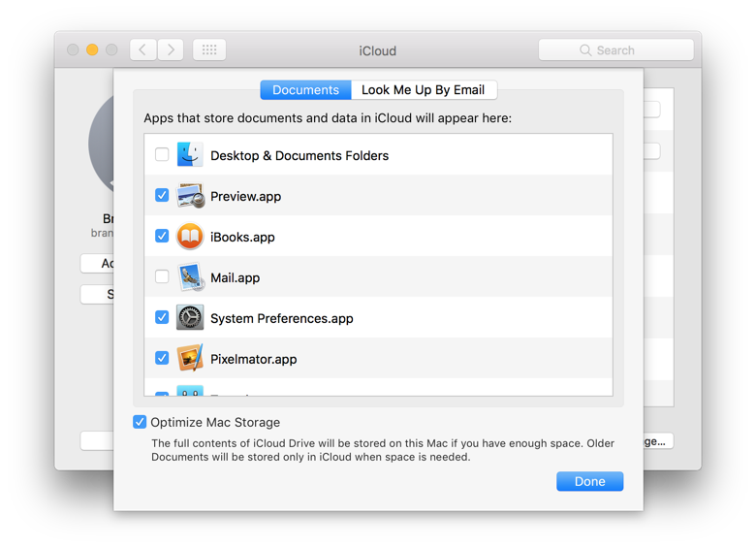
Task: Click the Pixelmator.app icon
Action: click(189, 358)
